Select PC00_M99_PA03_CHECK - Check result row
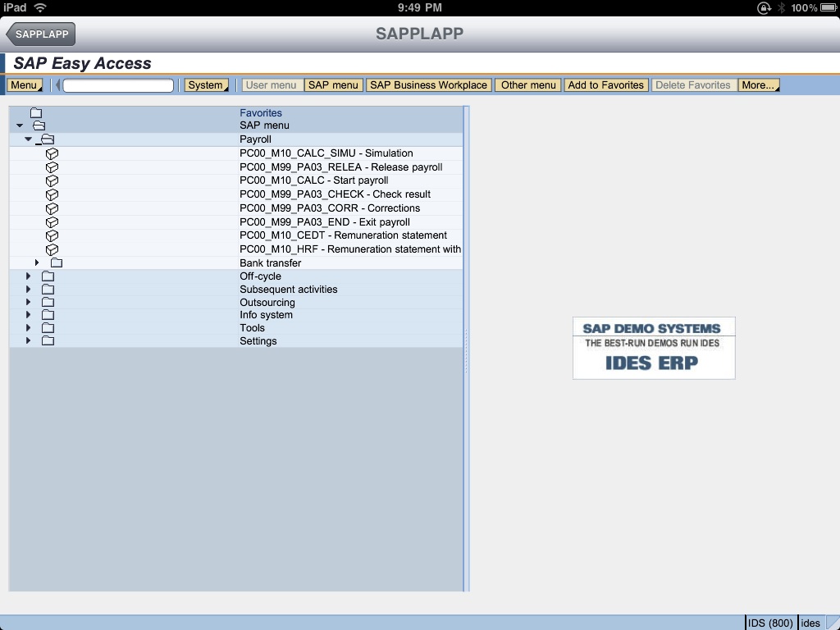This screenshot has height=630, width=840. click(x=236, y=194)
